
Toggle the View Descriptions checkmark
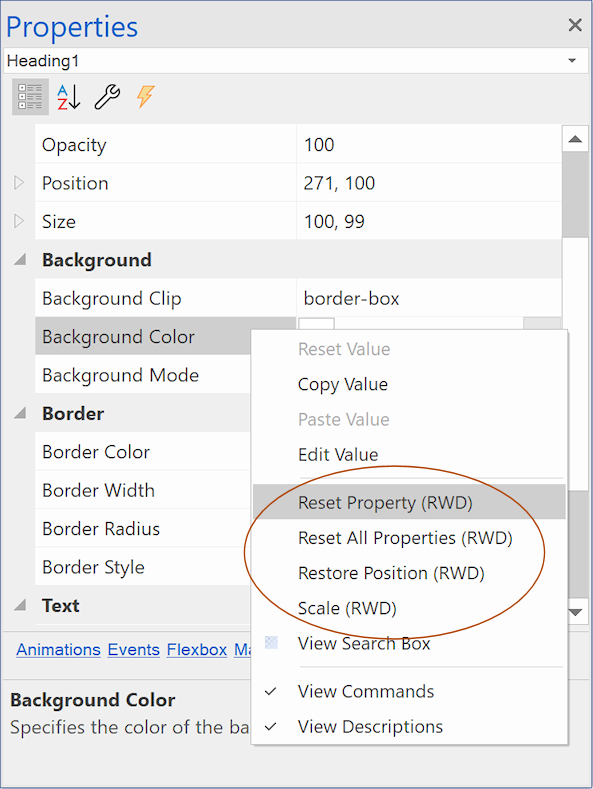pos(271,727)
